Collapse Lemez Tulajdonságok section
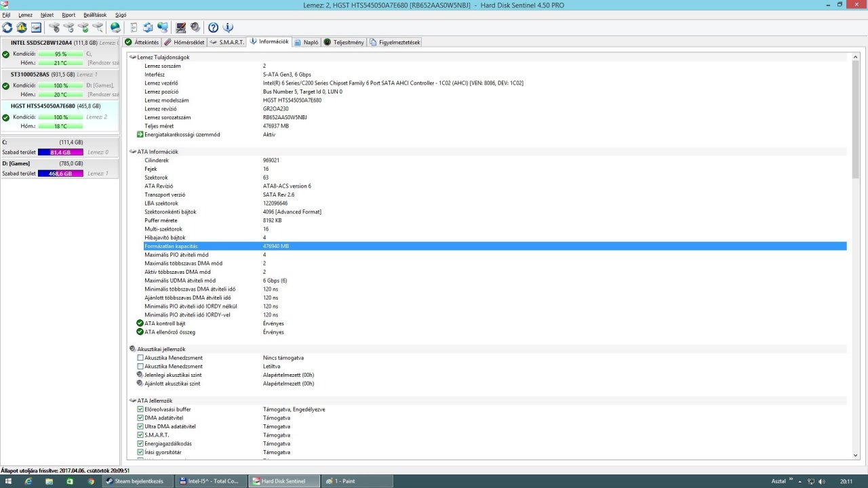This screenshot has width=868, height=488. (133, 58)
